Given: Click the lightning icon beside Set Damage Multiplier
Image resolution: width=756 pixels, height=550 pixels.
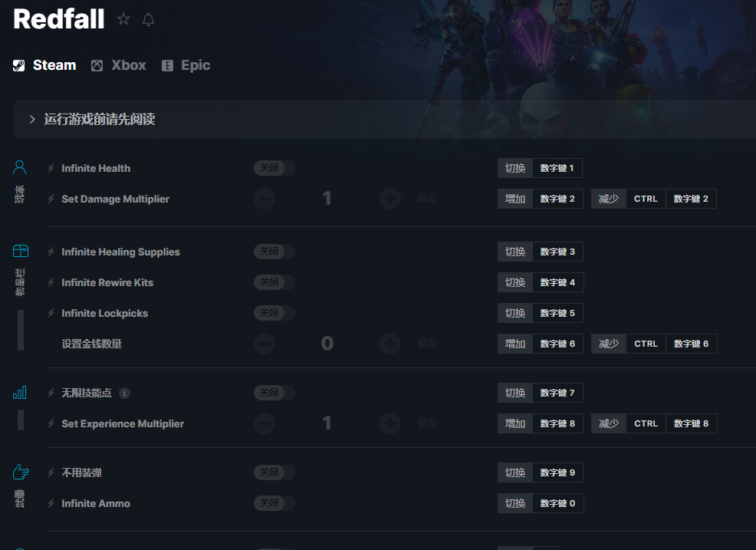Looking at the screenshot, I should (51, 199).
